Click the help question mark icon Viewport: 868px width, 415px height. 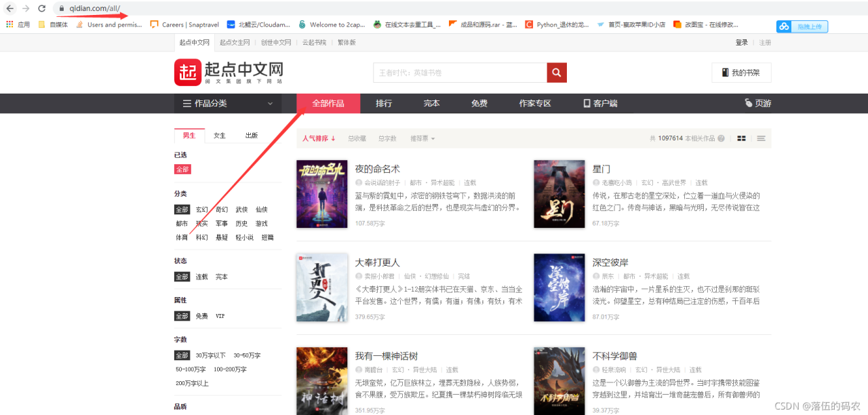coord(722,138)
